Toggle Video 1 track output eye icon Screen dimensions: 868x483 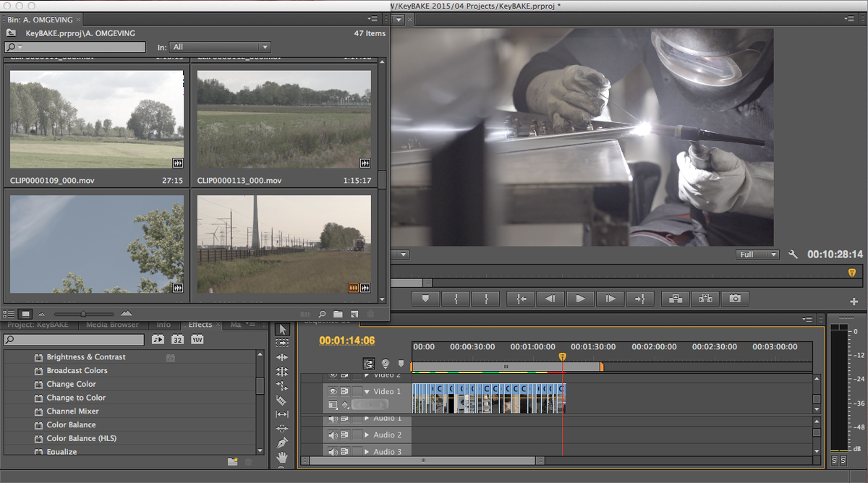coord(333,392)
